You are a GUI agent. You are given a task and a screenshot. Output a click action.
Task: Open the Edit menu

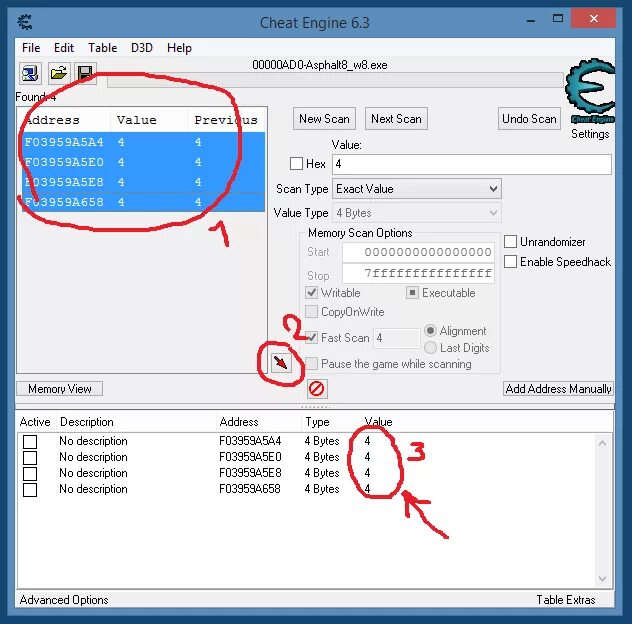click(x=64, y=48)
